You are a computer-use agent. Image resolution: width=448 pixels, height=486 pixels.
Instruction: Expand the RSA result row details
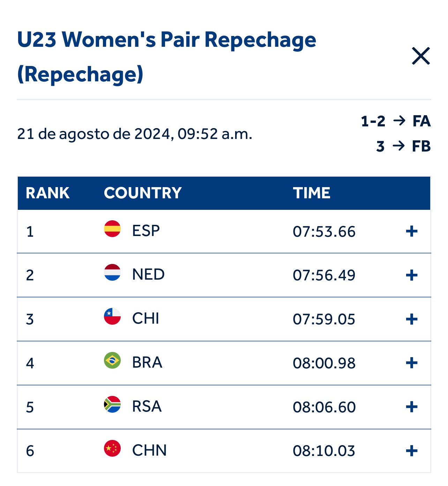[412, 407]
